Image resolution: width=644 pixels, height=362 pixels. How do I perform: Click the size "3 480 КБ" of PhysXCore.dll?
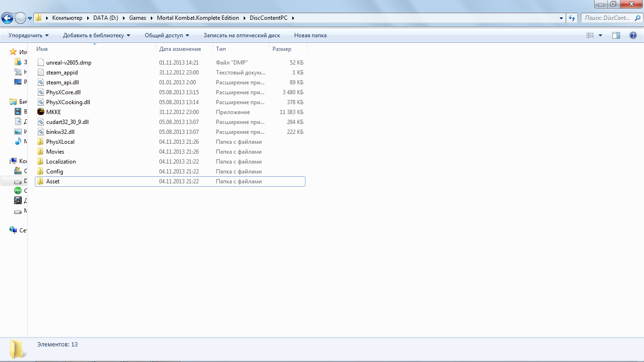tap(293, 92)
